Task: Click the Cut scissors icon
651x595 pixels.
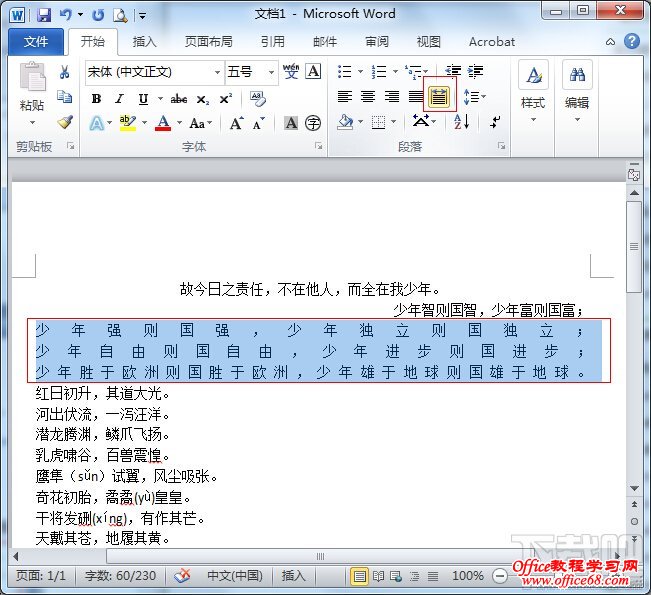Action: click(x=65, y=72)
